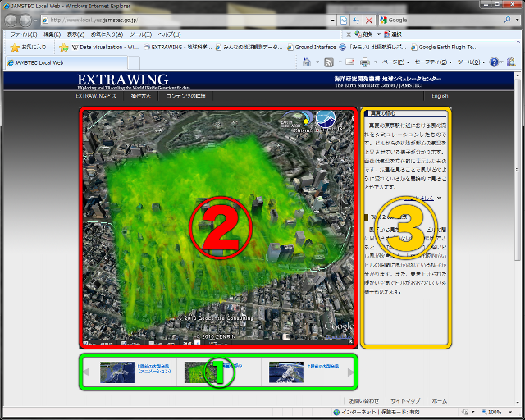Screen dimensions: 525x420
Task: Open the 表示(V) menu
Action: pos(75,34)
